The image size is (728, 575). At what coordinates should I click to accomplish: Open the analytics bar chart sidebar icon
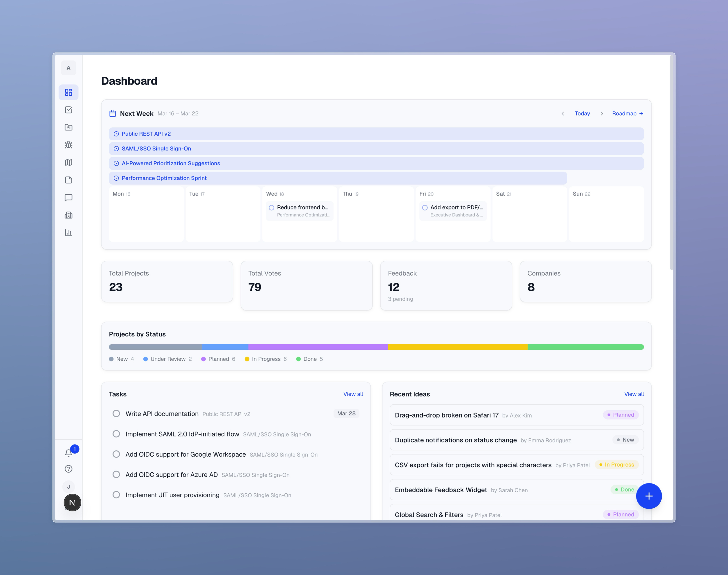[x=68, y=233]
